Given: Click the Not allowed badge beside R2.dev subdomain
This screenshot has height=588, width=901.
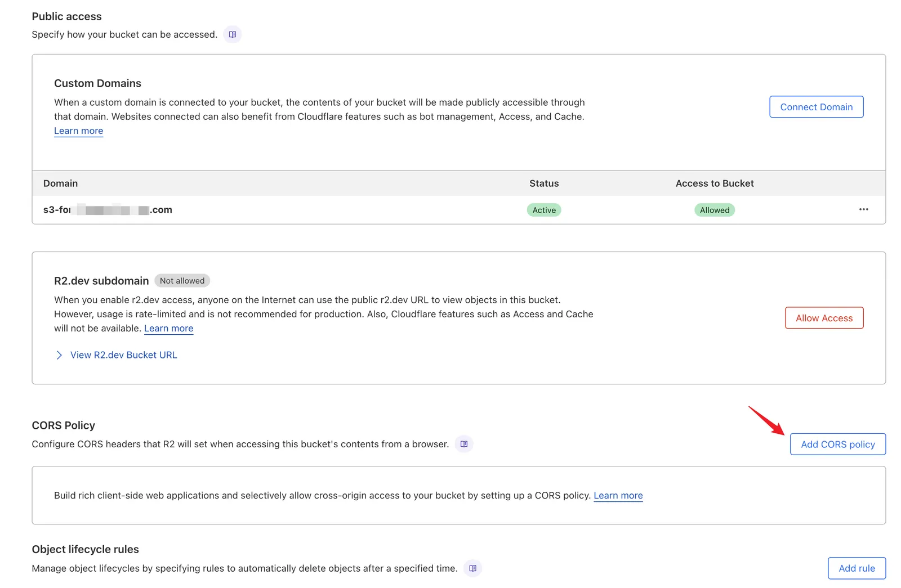Looking at the screenshot, I should (x=182, y=280).
